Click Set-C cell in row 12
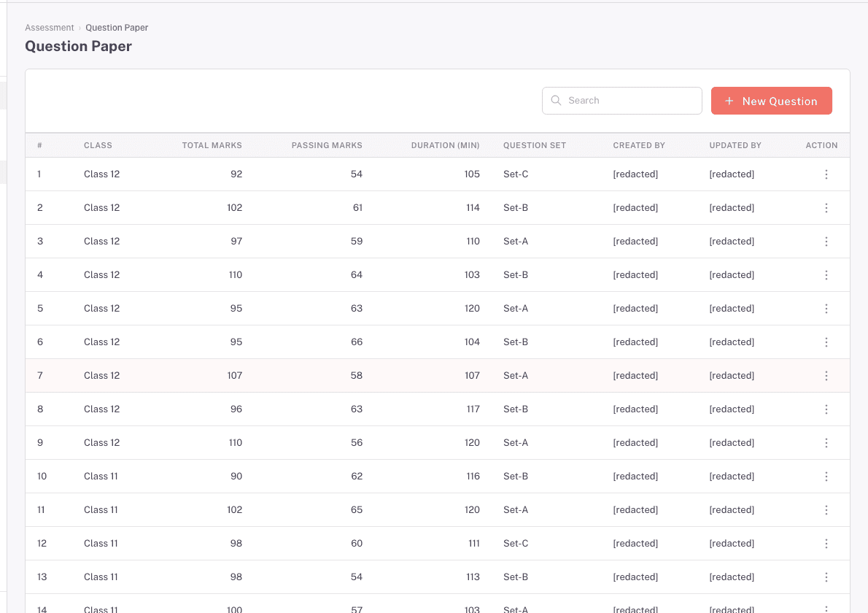This screenshot has height=613, width=868. (516, 543)
